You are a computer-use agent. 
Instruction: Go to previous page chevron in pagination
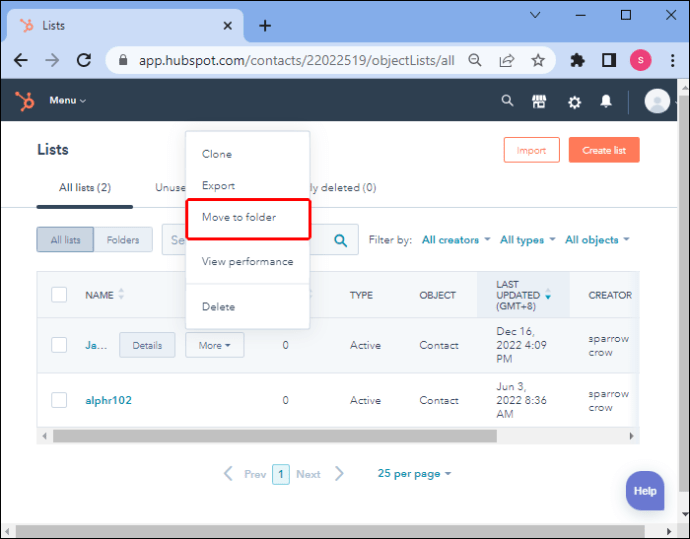(228, 474)
